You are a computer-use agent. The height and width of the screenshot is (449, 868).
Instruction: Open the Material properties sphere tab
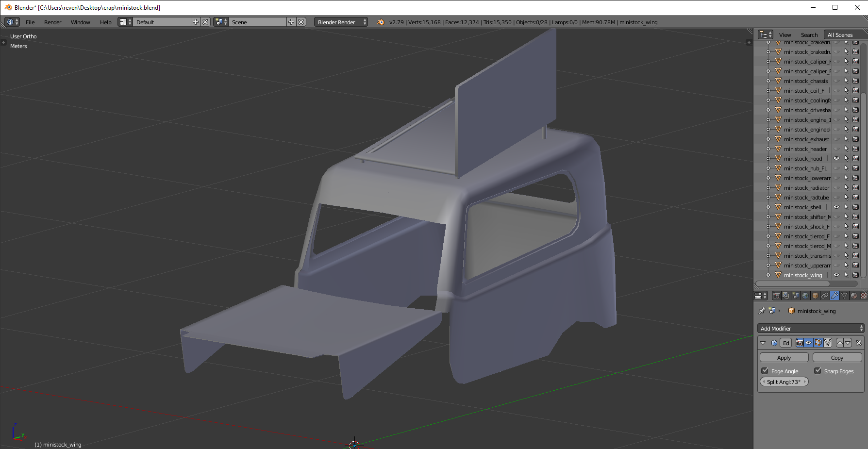(x=854, y=296)
